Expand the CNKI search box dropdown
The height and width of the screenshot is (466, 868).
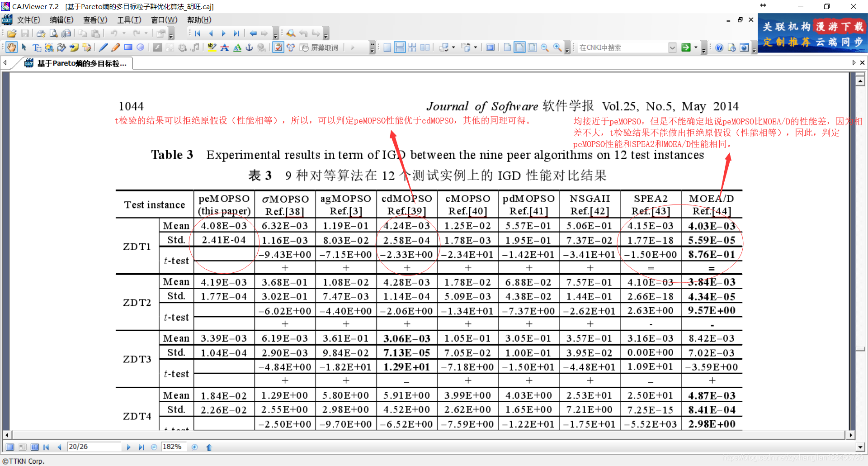[x=672, y=48]
